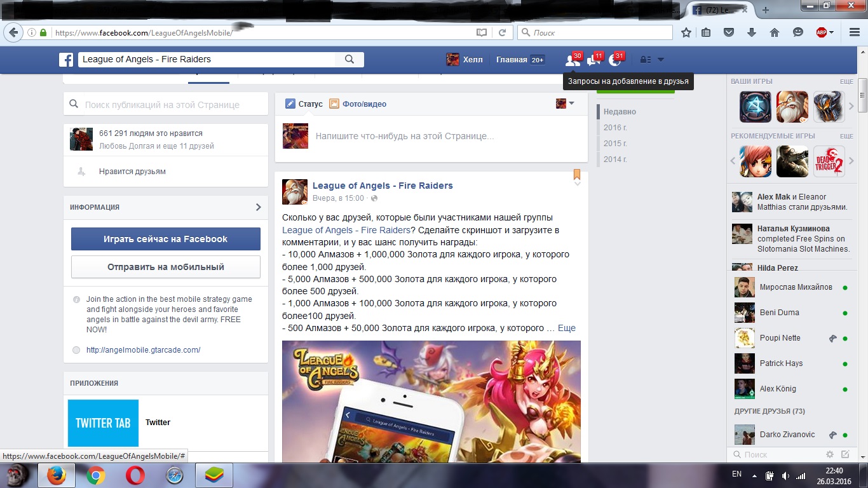Open account menu arrow in Facebook bar
The width and height of the screenshot is (868, 488).
coord(661,60)
